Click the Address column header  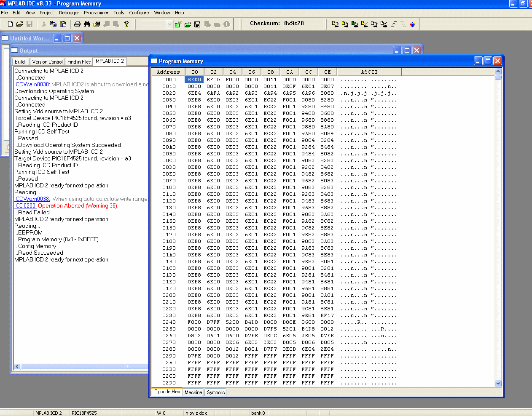point(168,72)
